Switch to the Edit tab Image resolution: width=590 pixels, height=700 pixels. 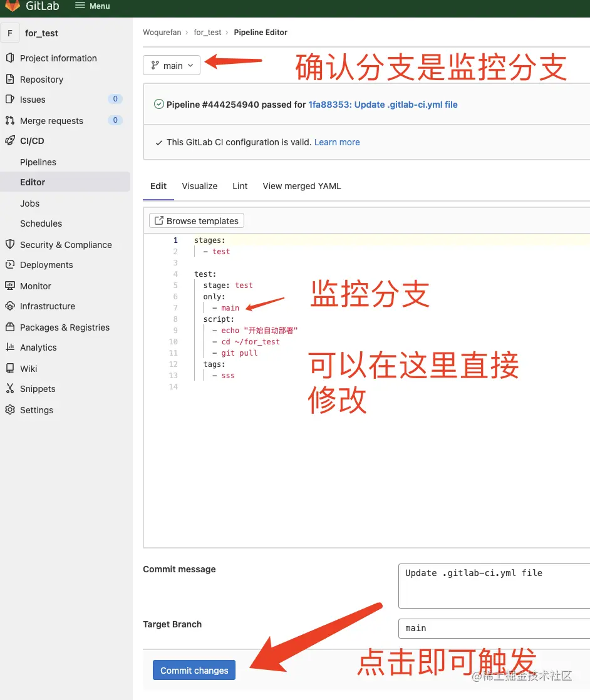158,186
